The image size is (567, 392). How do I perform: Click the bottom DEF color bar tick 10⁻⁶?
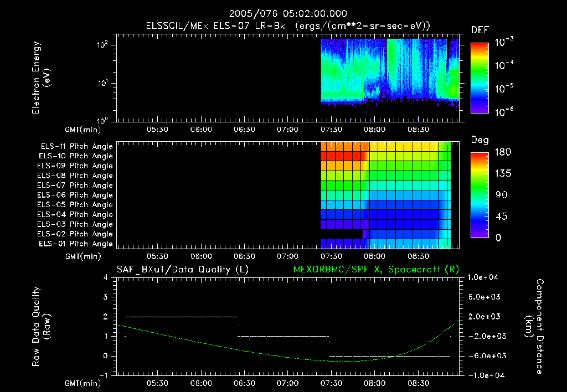tap(504, 112)
